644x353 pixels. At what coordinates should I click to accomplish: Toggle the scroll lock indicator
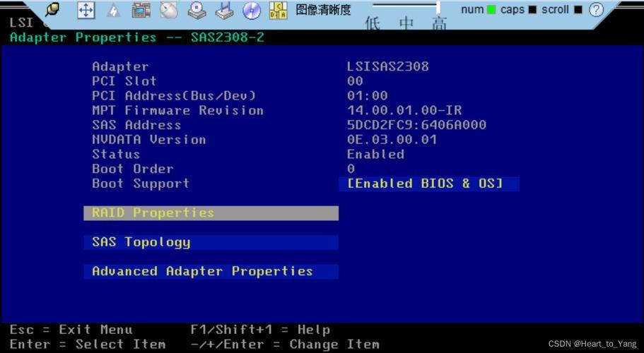click(x=578, y=10)
